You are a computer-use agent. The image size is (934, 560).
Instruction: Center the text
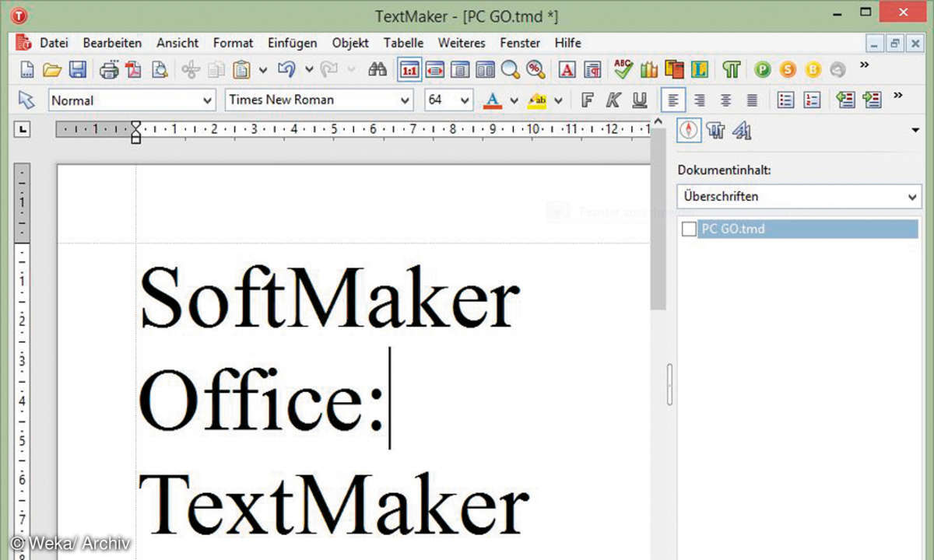click(x=725, y=100)
